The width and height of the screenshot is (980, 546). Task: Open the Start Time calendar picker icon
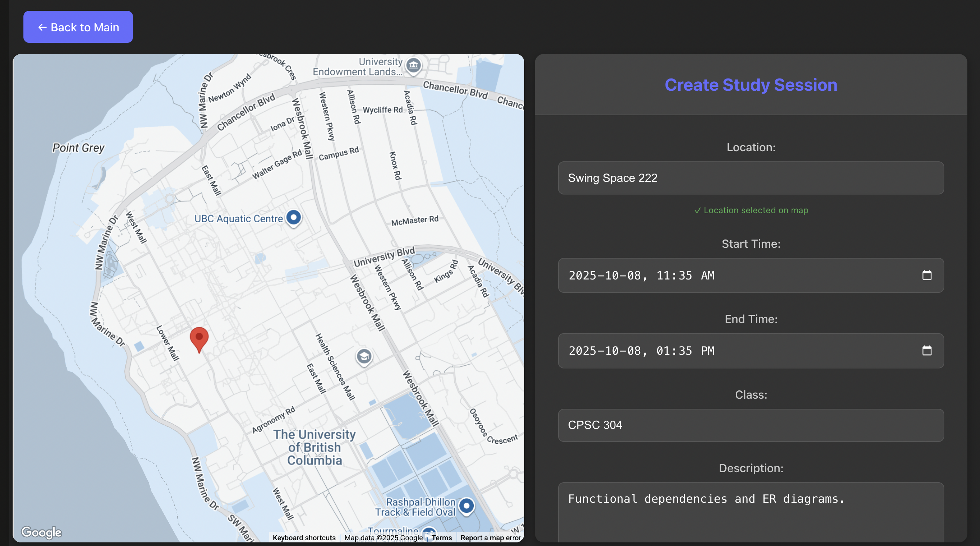click(927, 276)
